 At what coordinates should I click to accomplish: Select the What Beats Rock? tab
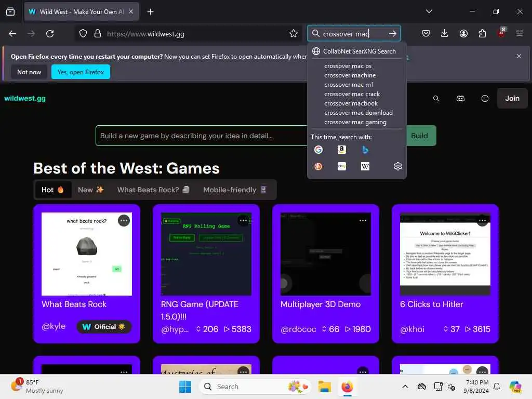pyautogui.click(x=153, y=190)
